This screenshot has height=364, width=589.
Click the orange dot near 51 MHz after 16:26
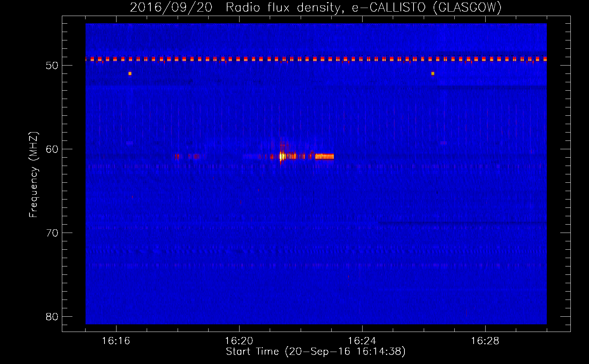pyautogui.click(x=433, y=74)
